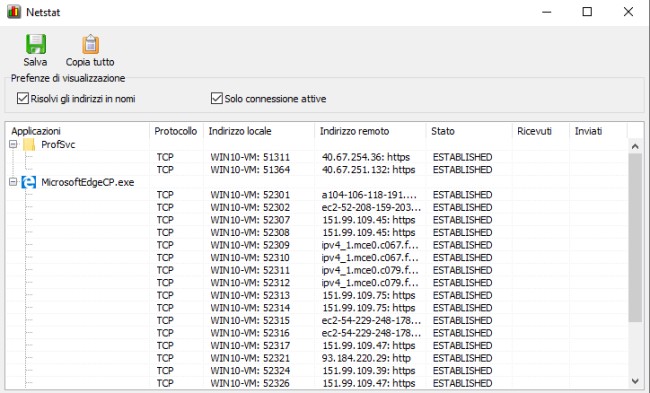Screen dimensions: 650x393
Task: Toggle Solo connessione attive checkbox
Action: coord(217,98)
